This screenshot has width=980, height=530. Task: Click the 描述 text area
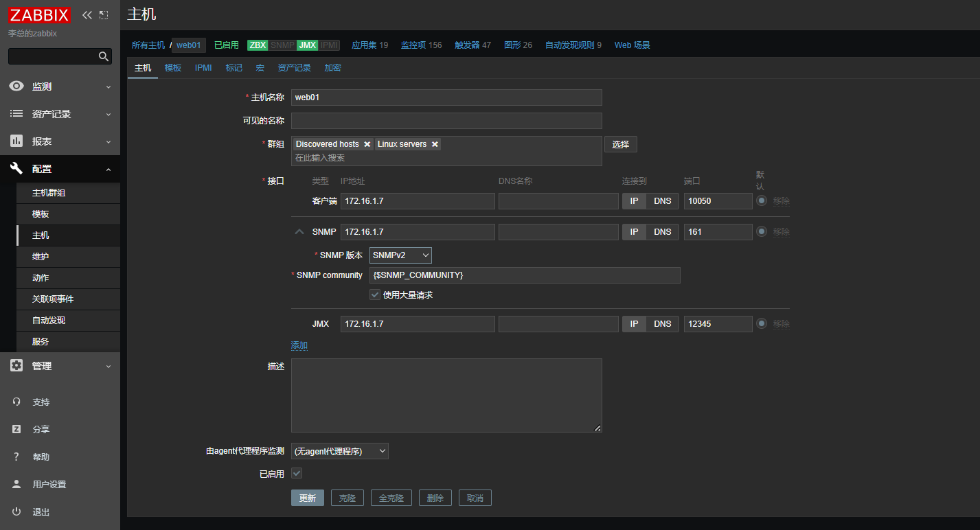click(x=446, y=395)
